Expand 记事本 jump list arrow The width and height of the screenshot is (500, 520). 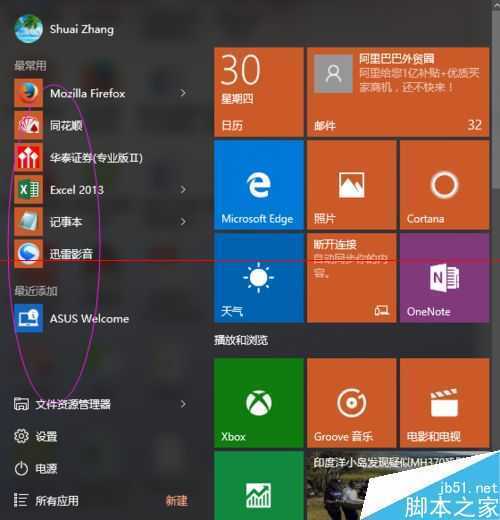pos(183,222)
